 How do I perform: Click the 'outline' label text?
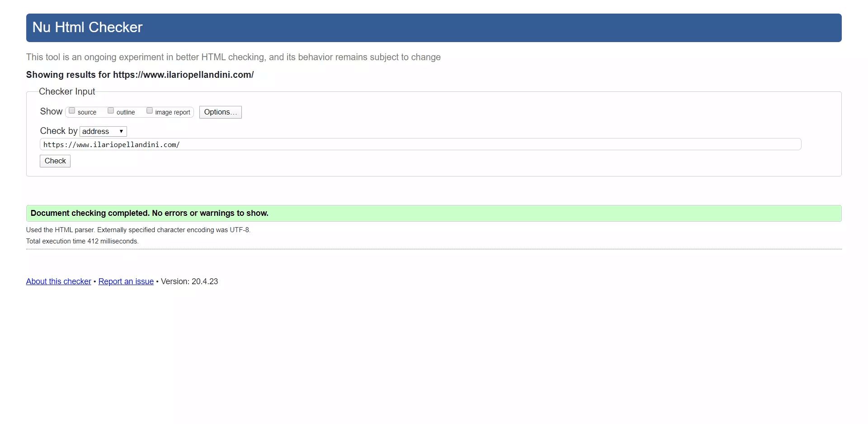coord(126,112)
